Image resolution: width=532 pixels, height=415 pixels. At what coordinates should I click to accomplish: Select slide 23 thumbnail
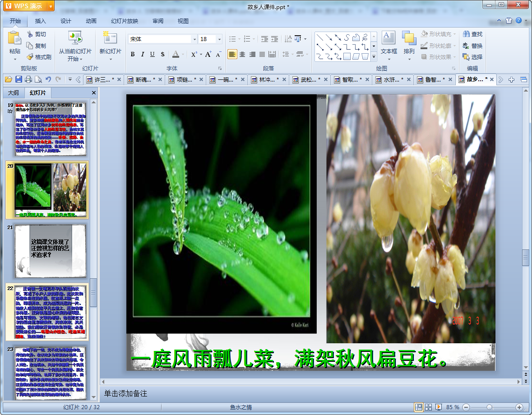click(x=50, y=373)
